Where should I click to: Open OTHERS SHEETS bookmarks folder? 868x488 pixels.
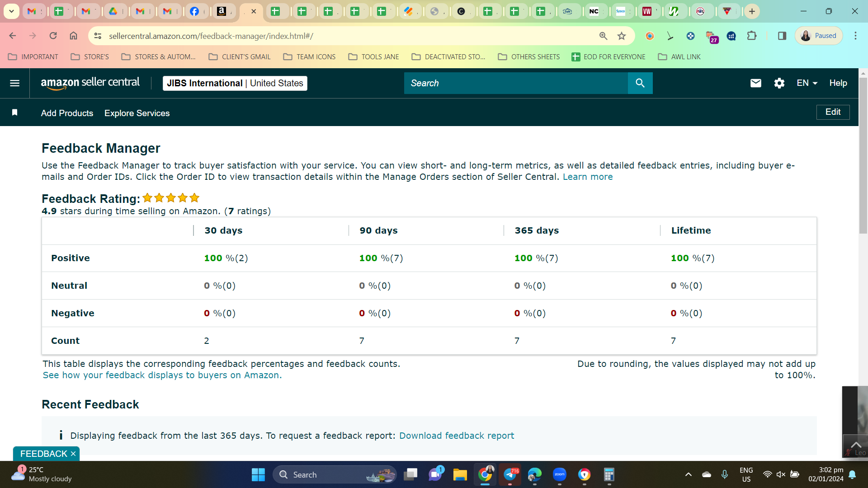pos(528,56)
